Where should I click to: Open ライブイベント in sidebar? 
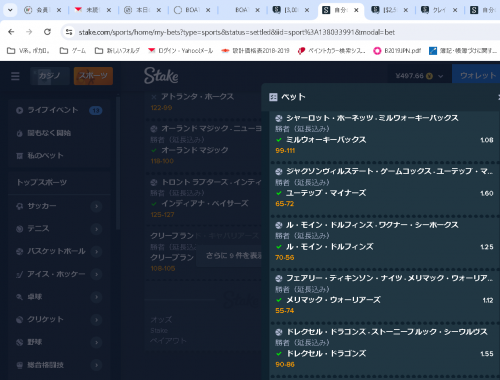59,110
